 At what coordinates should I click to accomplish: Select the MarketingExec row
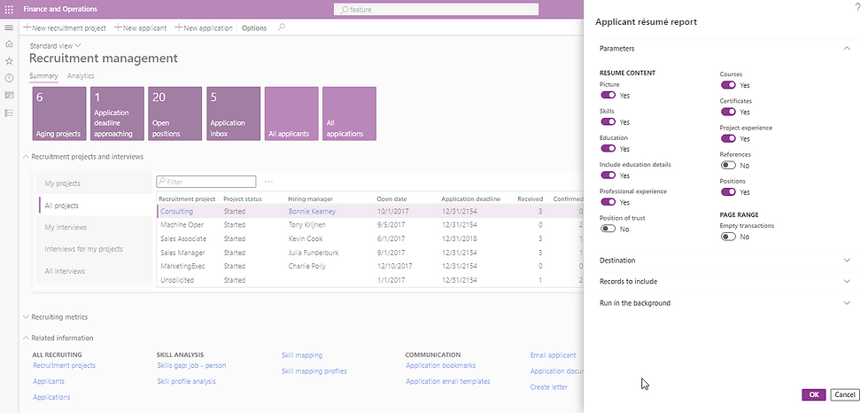pyautogui.click(x=370, y=266)
